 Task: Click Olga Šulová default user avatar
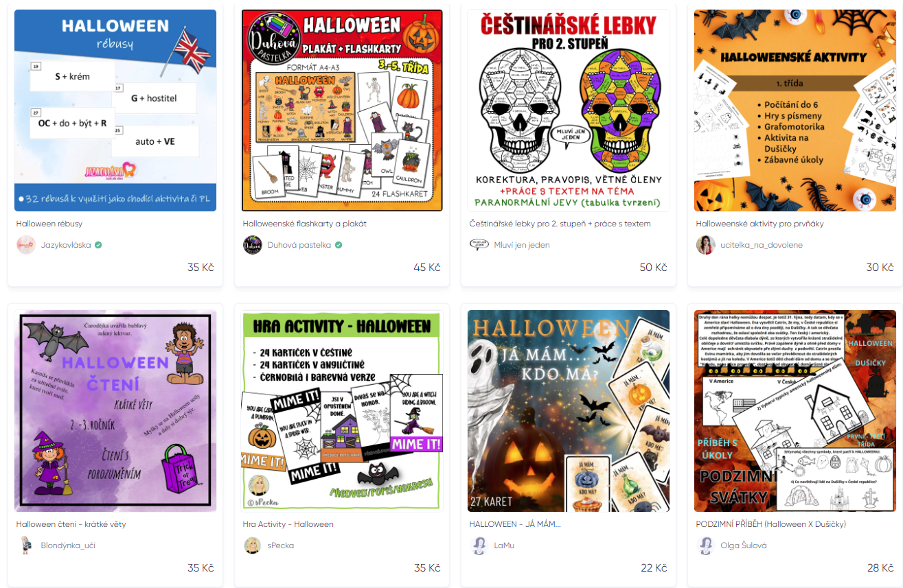pyautogui.click(x=706, y=545)
